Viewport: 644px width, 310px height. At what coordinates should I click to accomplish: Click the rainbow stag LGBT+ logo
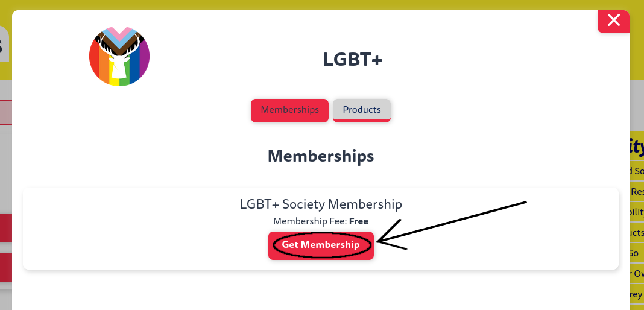pos(119,57)
